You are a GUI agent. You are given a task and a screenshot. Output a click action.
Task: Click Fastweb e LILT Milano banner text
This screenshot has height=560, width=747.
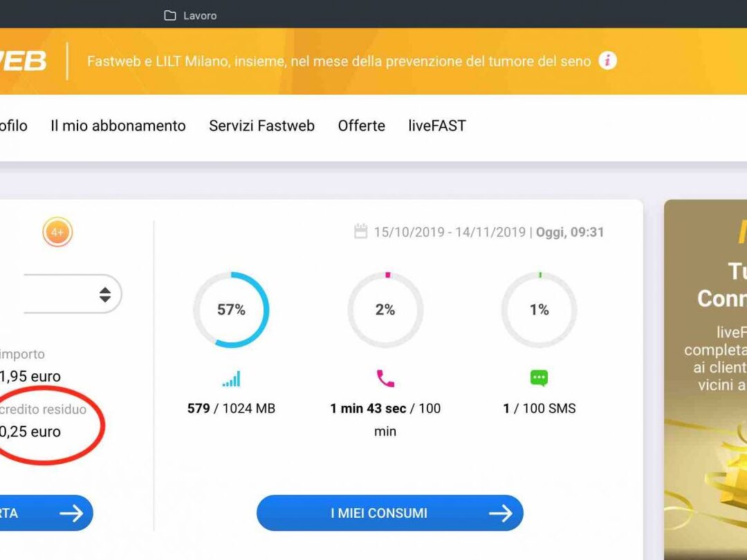(x=339, y=61)
